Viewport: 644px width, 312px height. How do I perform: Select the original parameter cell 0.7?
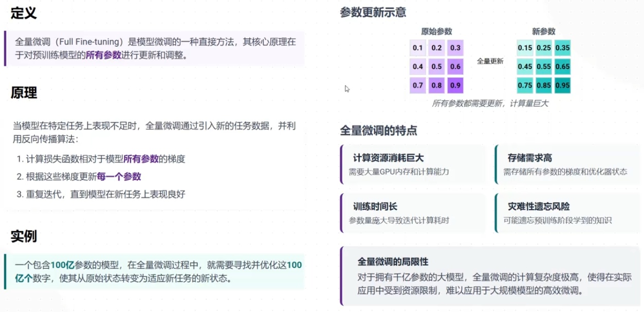(418, 86)
